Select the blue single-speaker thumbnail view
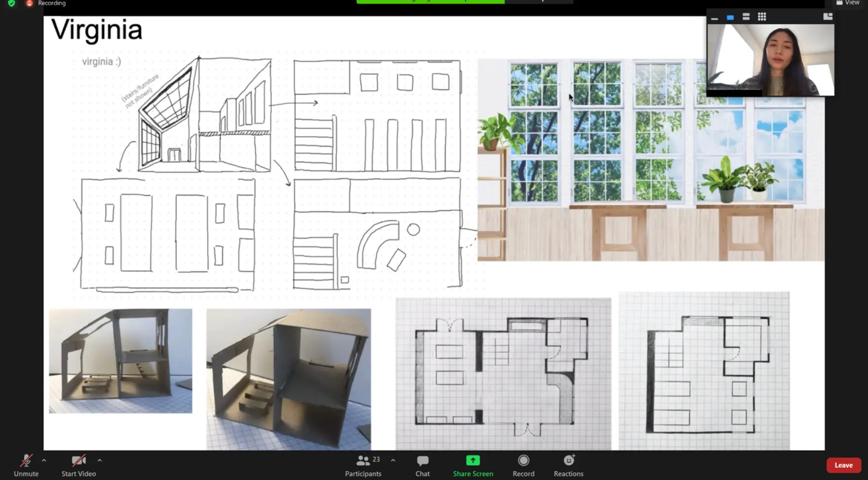The image size is (868, 480). click(x=730, y=17)
